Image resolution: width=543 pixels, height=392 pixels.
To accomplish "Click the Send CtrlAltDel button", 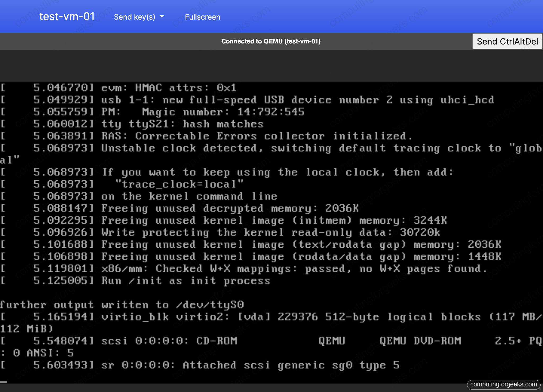I will click(507, 41).
